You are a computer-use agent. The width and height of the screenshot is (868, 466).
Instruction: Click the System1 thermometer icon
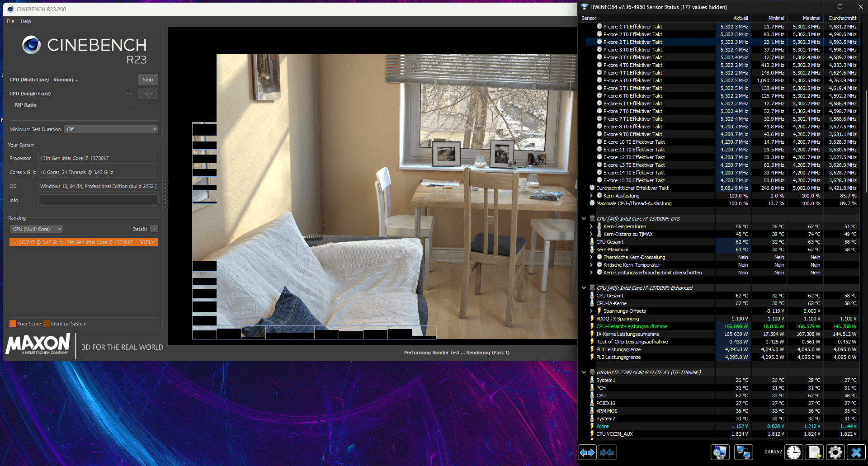click(x=592, y=380)
